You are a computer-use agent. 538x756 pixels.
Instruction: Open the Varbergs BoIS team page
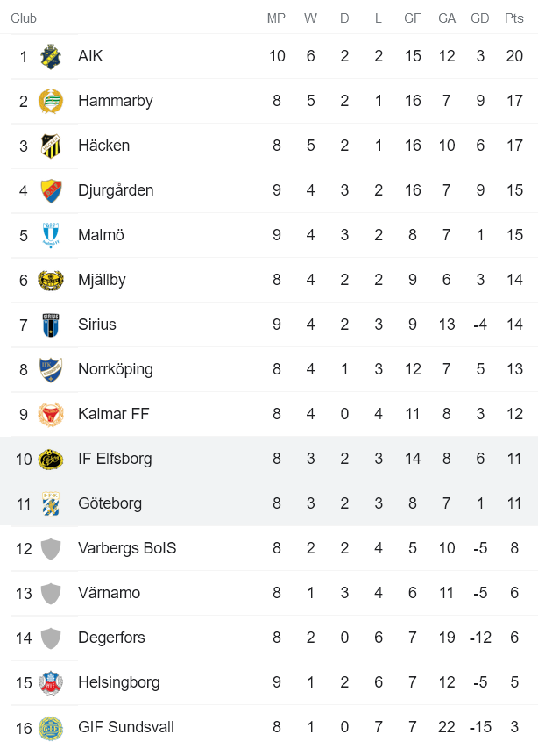click(127, 547)
